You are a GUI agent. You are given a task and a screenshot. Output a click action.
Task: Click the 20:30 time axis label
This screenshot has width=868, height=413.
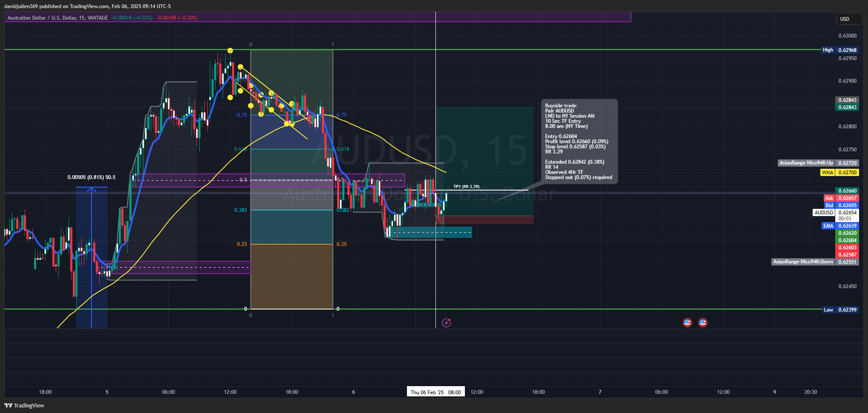pos(811,392)
